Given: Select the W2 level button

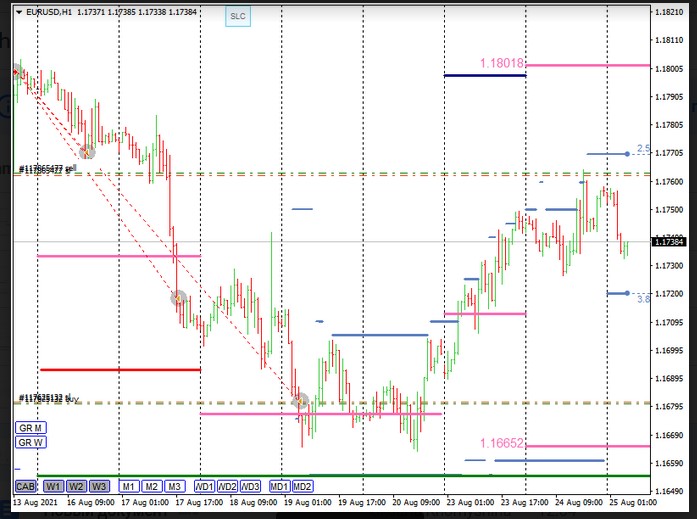Looking at the screenshot, I should coord(77,486).
